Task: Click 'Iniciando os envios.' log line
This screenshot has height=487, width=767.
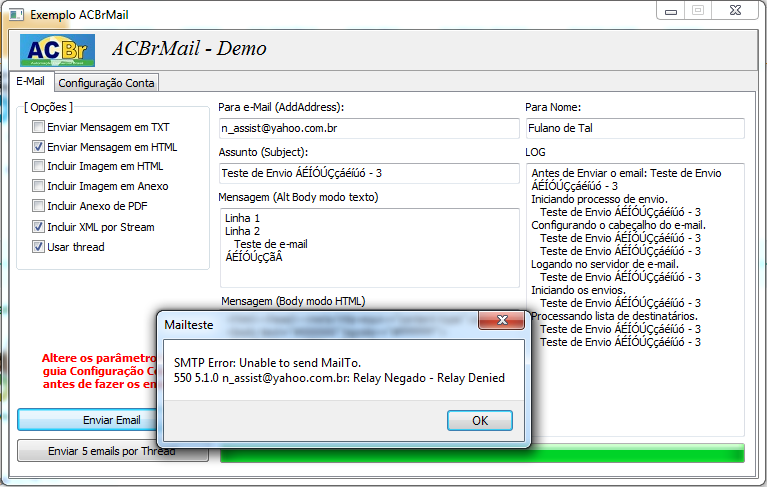Action: click(x=578, y=290)
